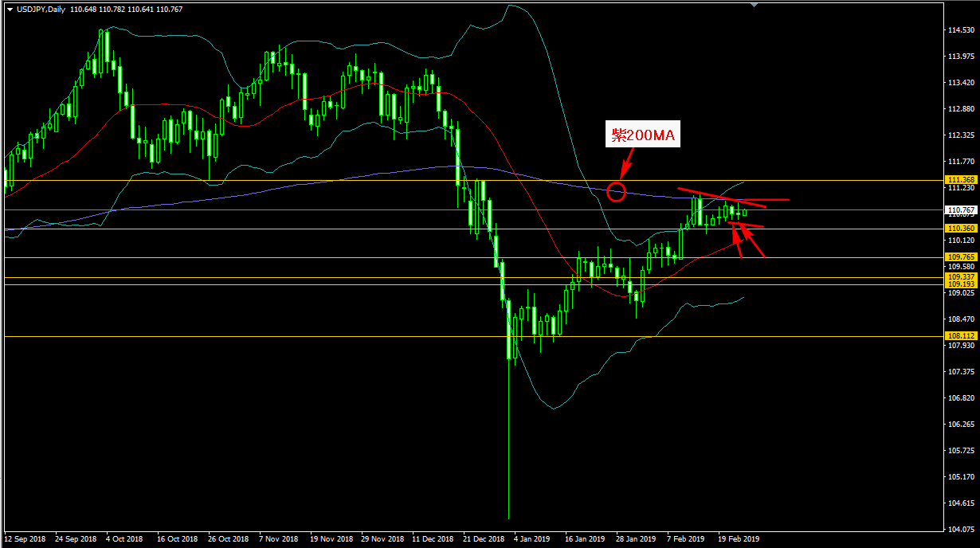
Task: Click the 108.470 price axis value
Action: pyautogui.click(x=961, y=319)
